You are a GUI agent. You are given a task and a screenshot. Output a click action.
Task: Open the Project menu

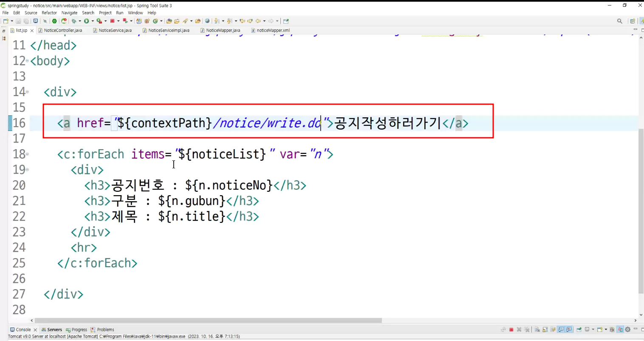pos(105,13)
